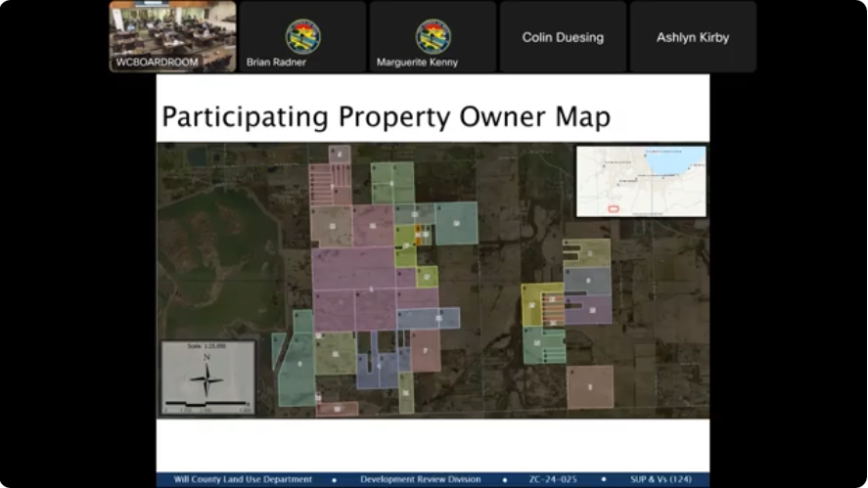The image size is (868, 488).
Task: Click SUP & Vs (124) footer label
Action: [x=658, y=480]
